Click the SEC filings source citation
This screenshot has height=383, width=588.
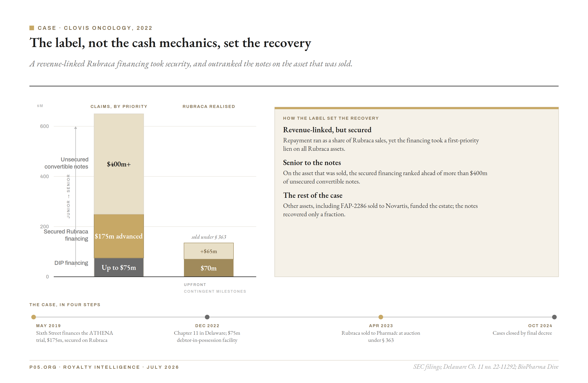[x=486, y=367]
